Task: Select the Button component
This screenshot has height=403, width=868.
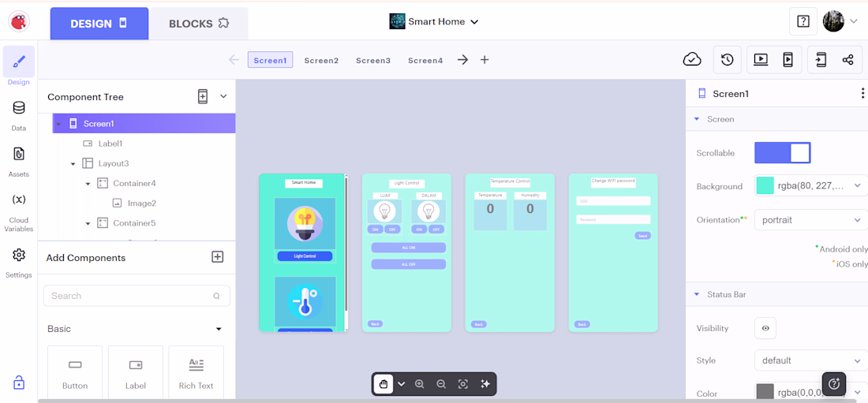Action: click(x=75, y=372)
